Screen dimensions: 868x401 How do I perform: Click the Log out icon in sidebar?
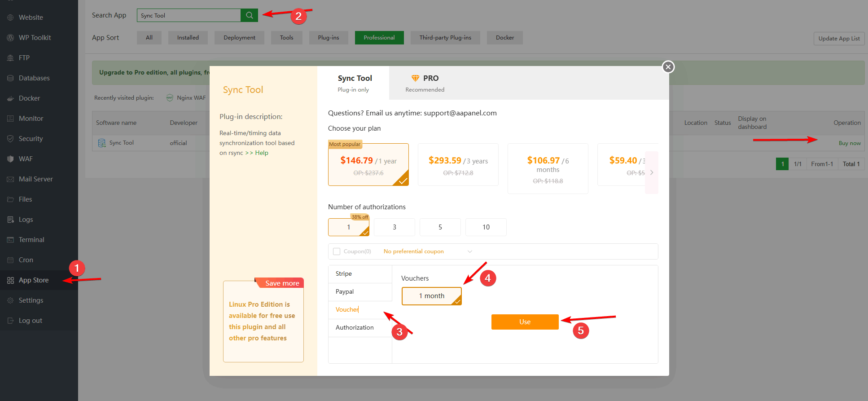point(10,321)
